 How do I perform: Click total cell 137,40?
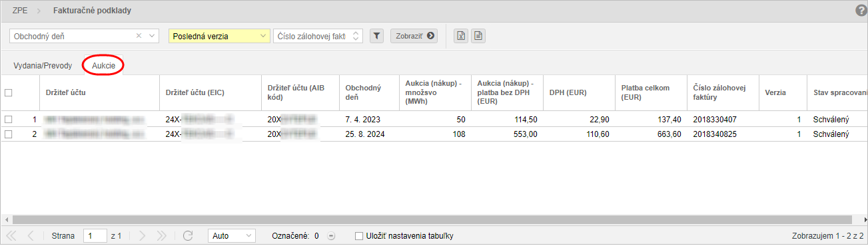669,120
